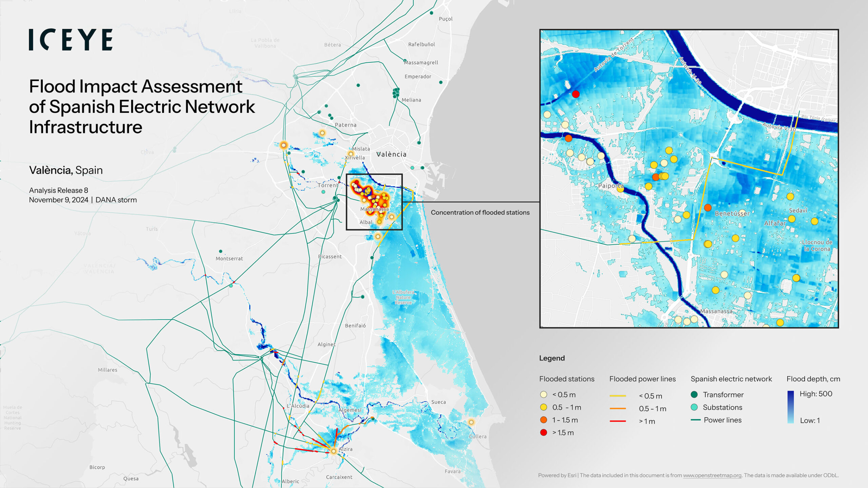Click the >1.5 m red legend dot
Screen dimensions: 868x488
[544, 432]
